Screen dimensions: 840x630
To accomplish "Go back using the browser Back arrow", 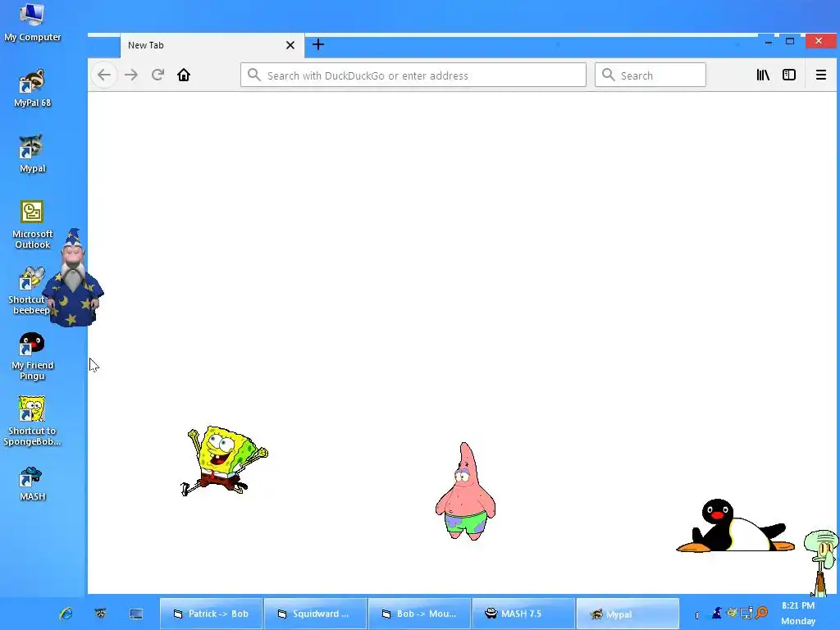I will click(104, 75).
